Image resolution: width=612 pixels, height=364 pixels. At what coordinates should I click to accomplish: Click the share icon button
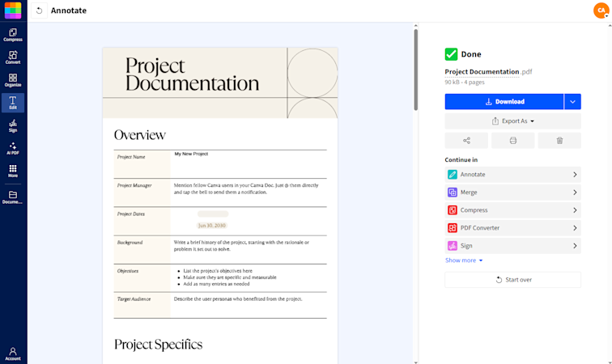tap(466, 141)
